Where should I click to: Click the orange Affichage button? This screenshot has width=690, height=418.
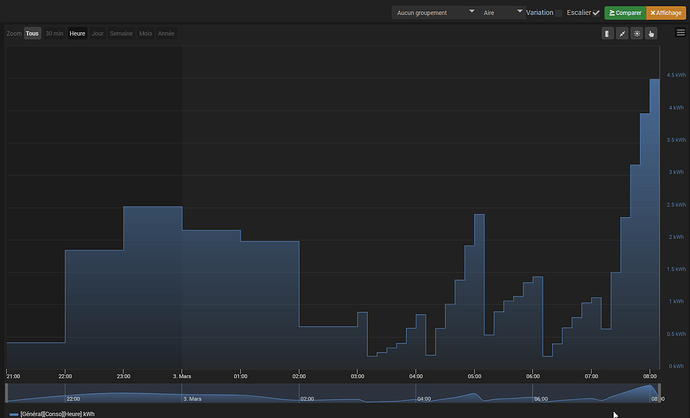click(x=663, y=13)
